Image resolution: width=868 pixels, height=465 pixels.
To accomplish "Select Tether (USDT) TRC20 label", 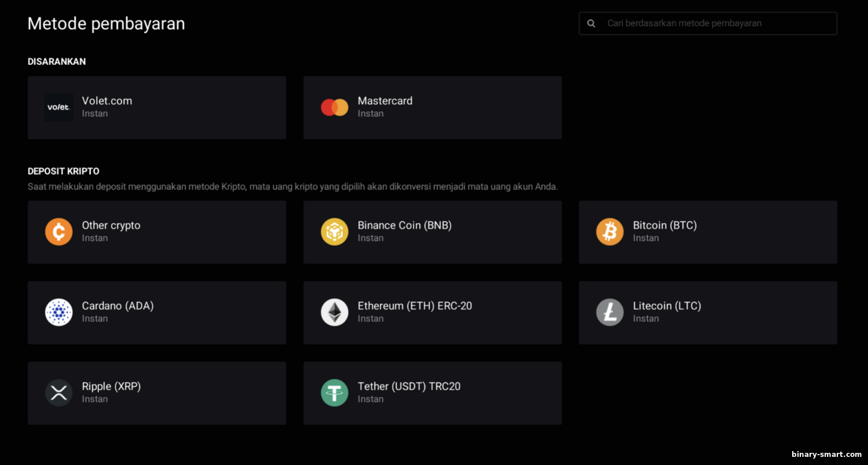I will pyautogui.click(x=409, y=386).
